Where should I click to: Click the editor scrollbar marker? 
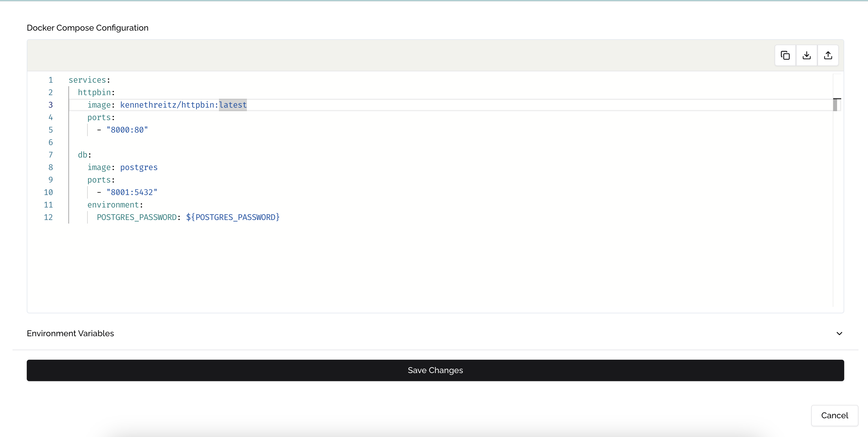point(836,105)
